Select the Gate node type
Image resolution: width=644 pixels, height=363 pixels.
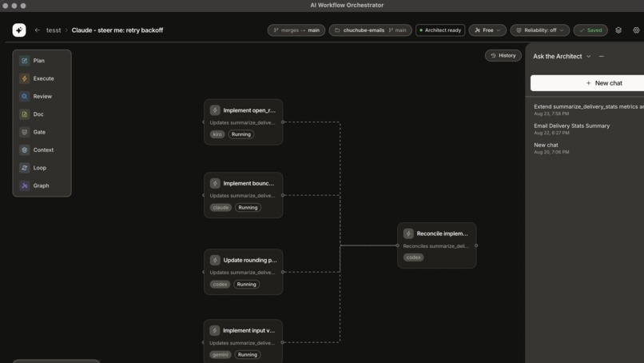(42, 132)
